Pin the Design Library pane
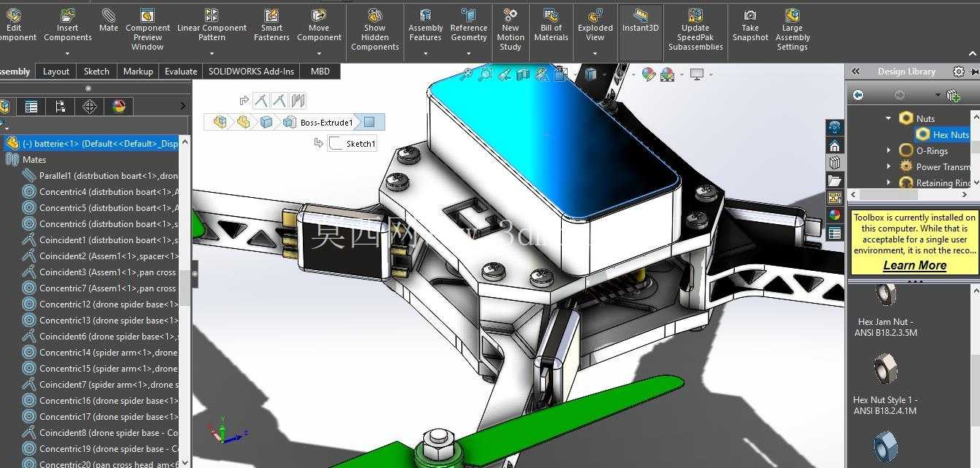The height and width of the screenshot is (468, 980). [975, 71]
